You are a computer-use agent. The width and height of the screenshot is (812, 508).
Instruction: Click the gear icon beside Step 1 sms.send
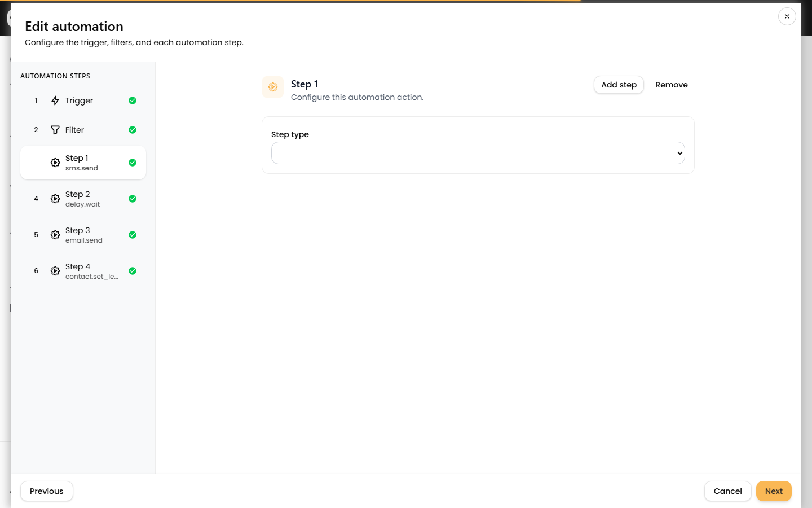55,163
